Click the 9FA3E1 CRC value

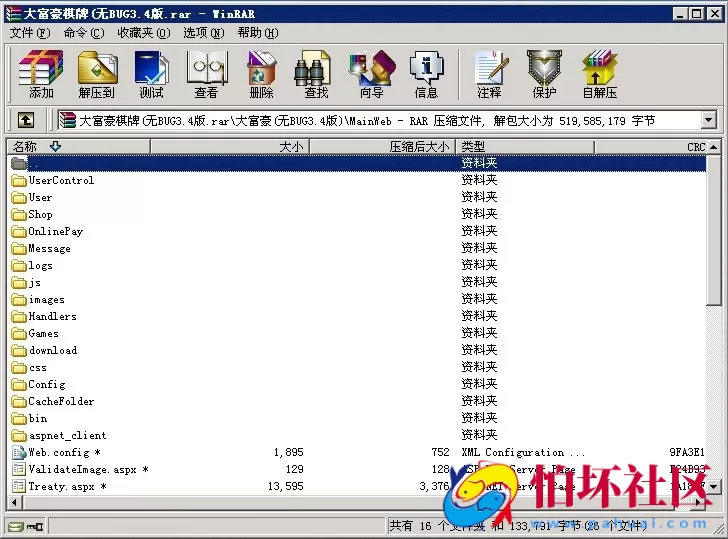(x=687, y=452)
